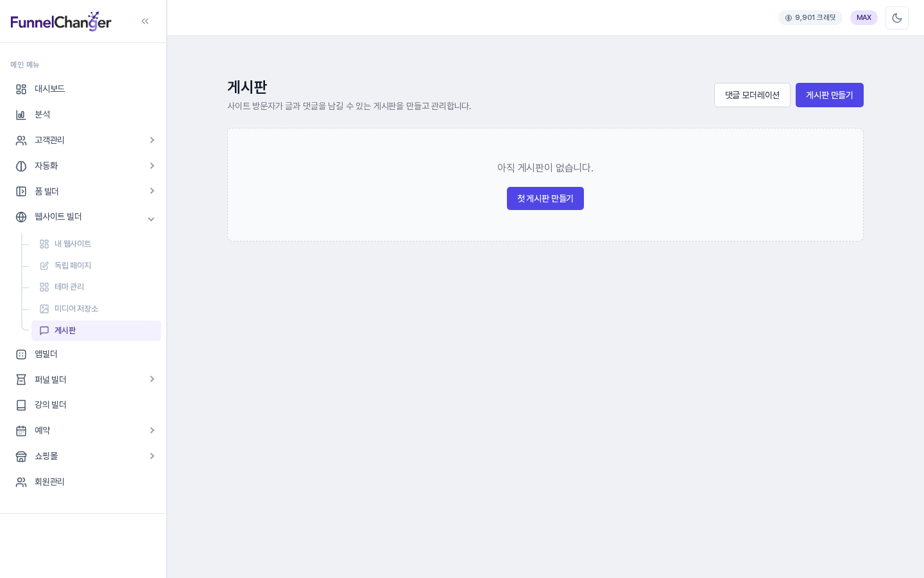Viewport: 924px width, 578px height.
Task: Open 테마 관리 in the sidebar tree
Action: pyautogui.click(x=96, y=287)
